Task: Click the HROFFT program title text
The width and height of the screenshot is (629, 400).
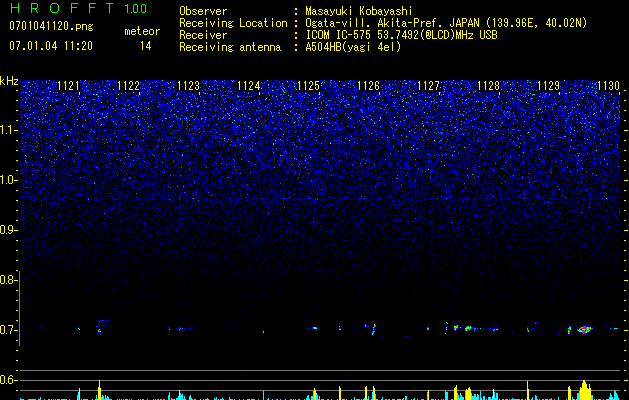Action: pyautogui.click(x=62, y=8)
